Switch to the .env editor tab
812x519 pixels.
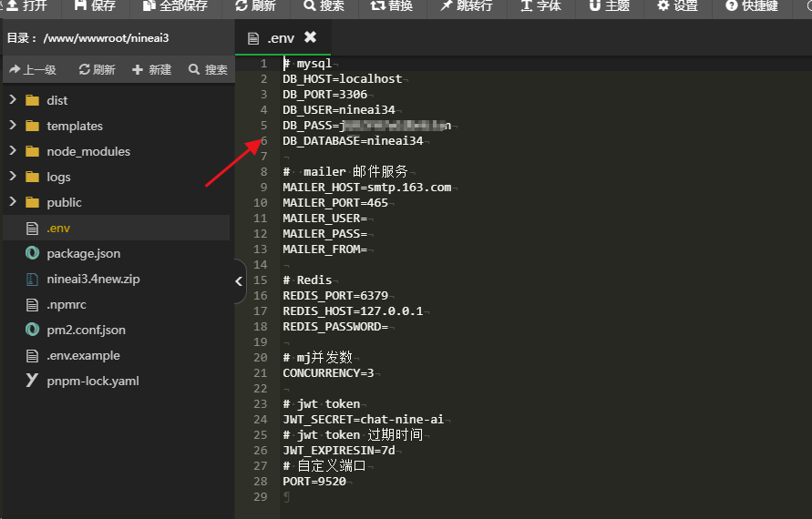click(281, 38)
